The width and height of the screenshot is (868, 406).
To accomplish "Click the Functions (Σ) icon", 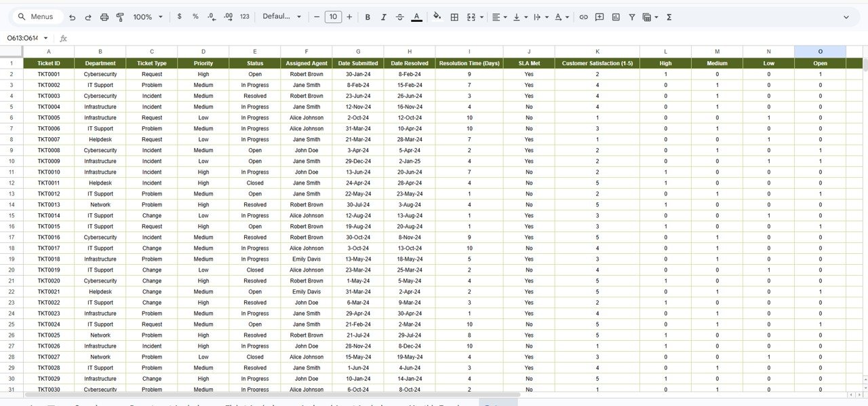I will click(668, 16).
